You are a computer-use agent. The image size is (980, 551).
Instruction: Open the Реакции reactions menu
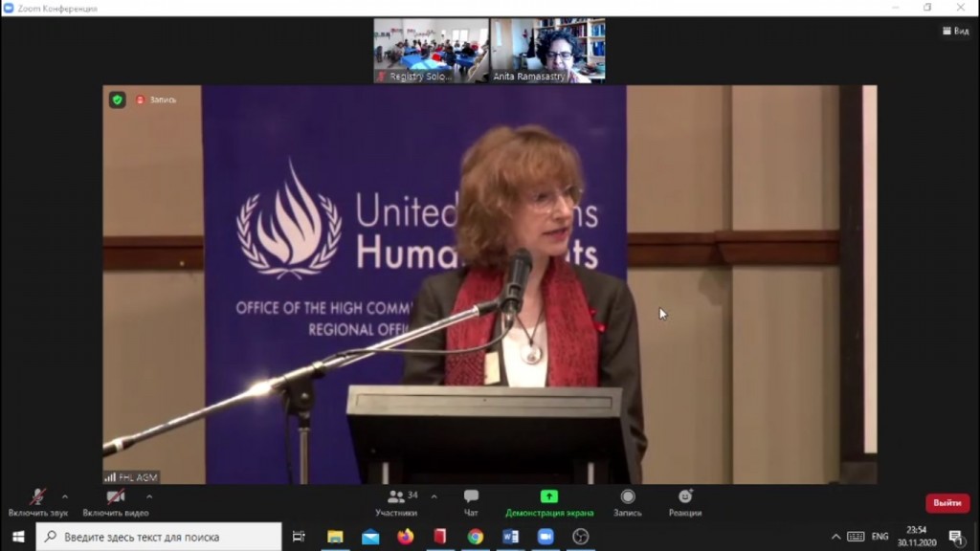click(685, 503)
